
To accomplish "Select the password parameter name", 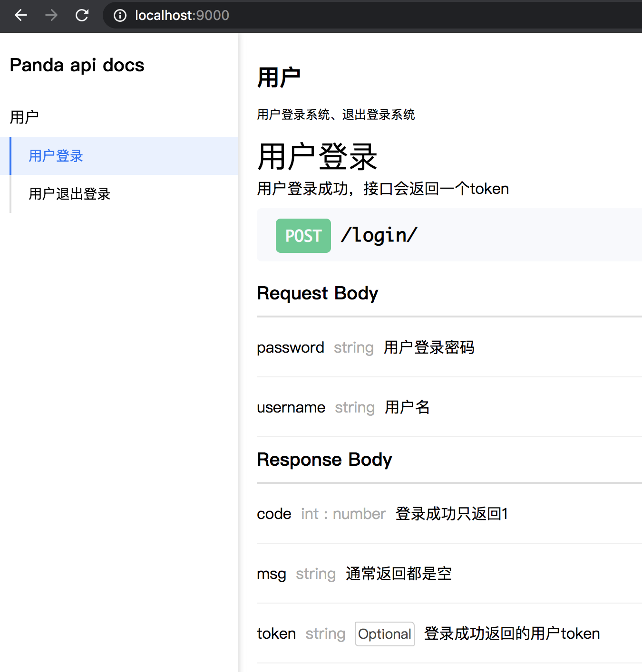I will tap(290, 347).
